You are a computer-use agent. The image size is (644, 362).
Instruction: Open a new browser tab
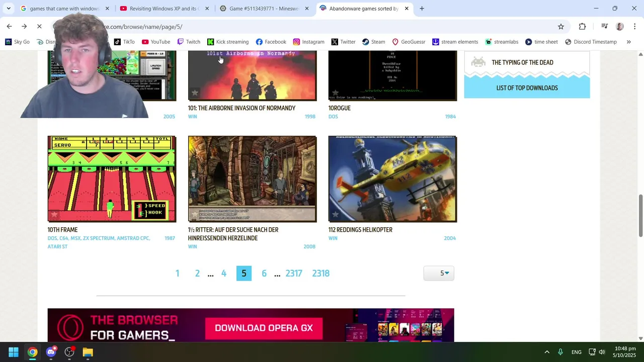422,9
